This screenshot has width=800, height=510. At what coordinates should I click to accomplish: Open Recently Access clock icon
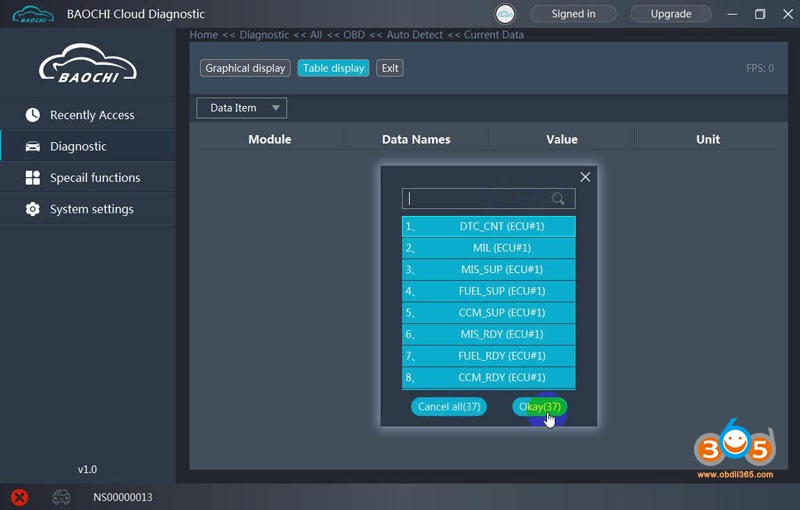[33, 115]
